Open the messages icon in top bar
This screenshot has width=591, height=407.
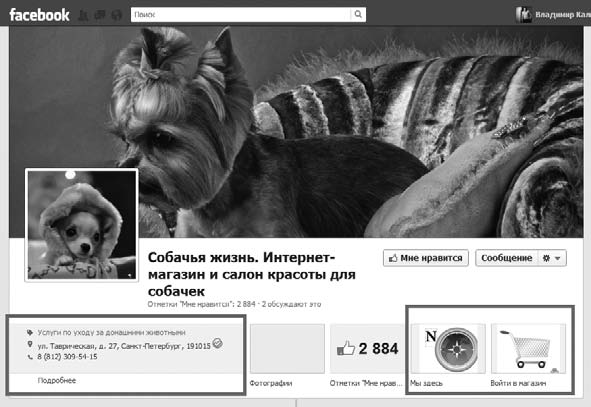pyautogui.click(x=100, y=15)
